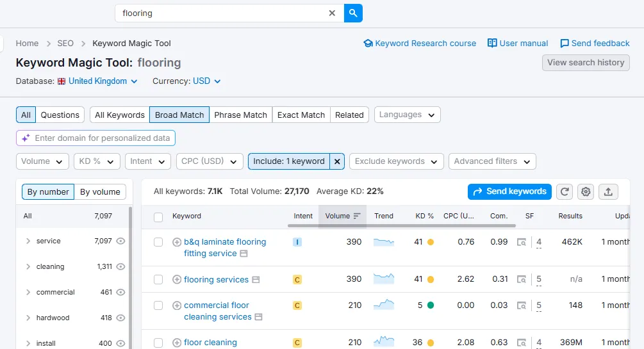
Task: Open the CPC (USD) filter dropdown
Action: point(210,161)
